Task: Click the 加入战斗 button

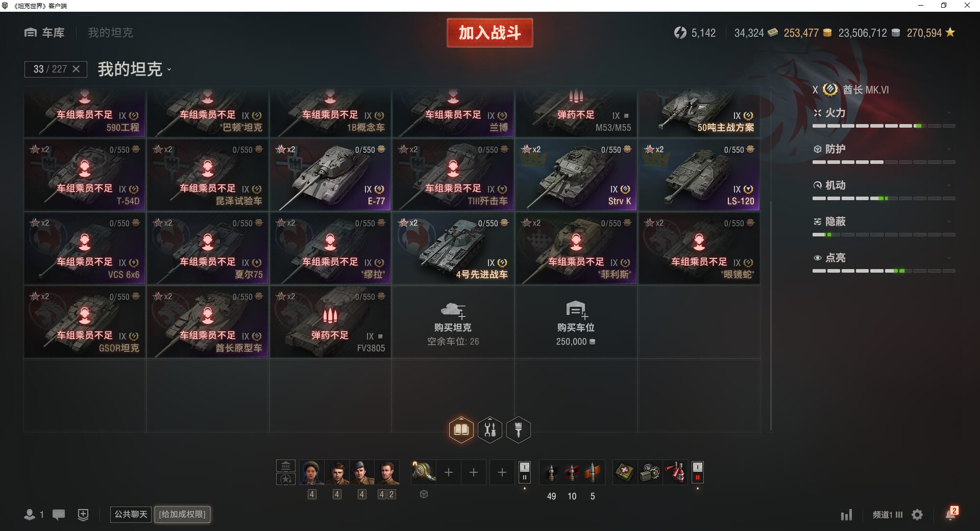Action: coord(490,33)
